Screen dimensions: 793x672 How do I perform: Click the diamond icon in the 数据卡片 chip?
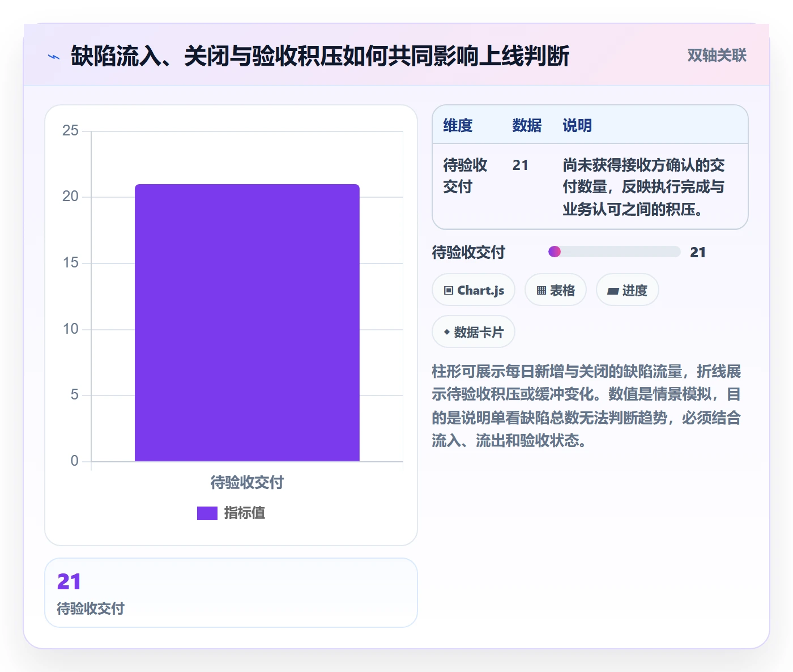447,332
